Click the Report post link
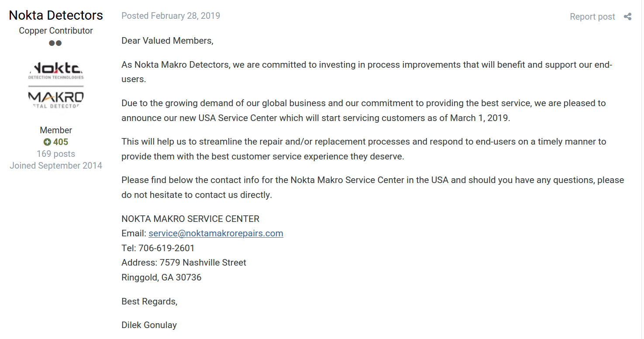 [592, 17]
